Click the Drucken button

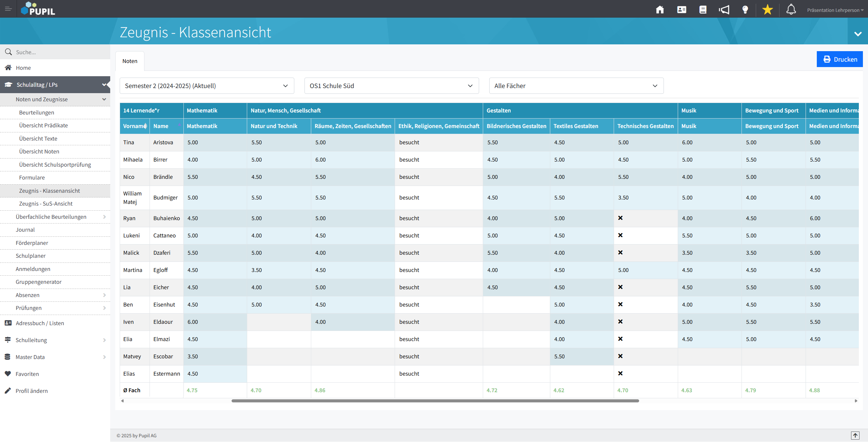click(839, 59)
